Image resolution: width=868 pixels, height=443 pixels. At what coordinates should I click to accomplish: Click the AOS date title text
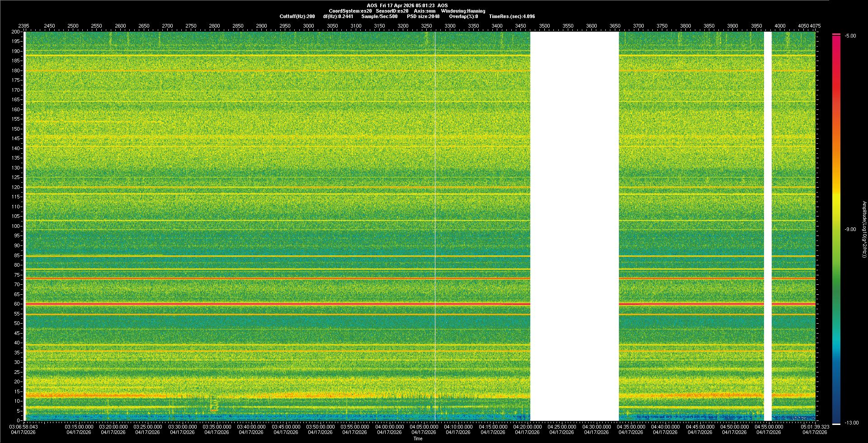[x=407, y=5]
